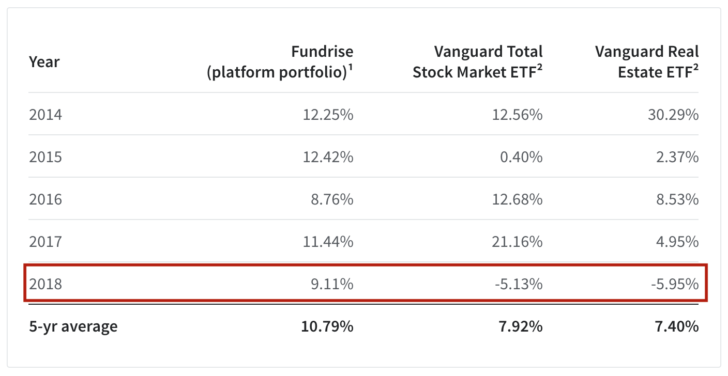Click the Year column header
Image resolution: width=728 pixels, height=376 pixels.
44,62
